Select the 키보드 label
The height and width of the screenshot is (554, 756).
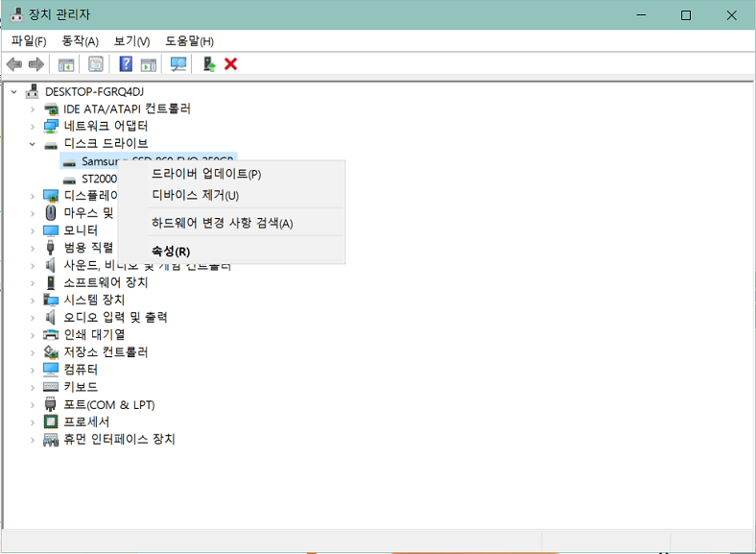click(x=81, y=387)
